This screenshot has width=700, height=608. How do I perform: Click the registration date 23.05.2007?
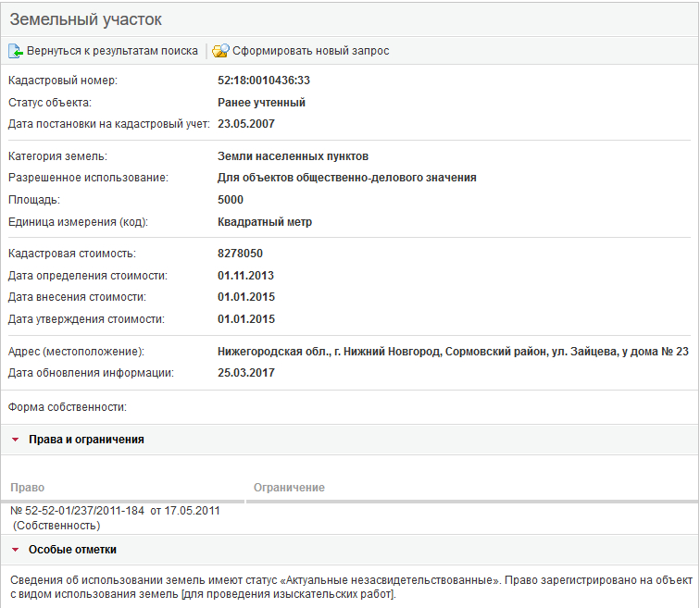[246, 124]
